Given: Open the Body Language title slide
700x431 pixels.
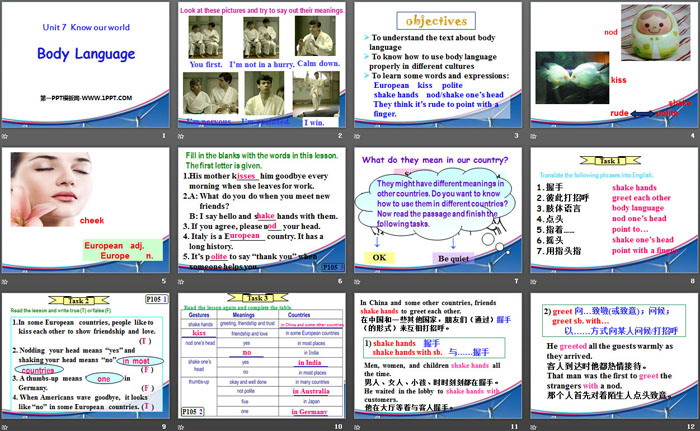Looking at the screenshot, I should tap(87, 70).
